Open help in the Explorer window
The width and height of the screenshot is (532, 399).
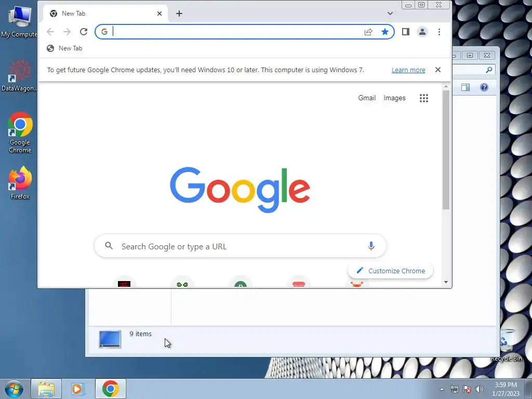pos(484,87)
